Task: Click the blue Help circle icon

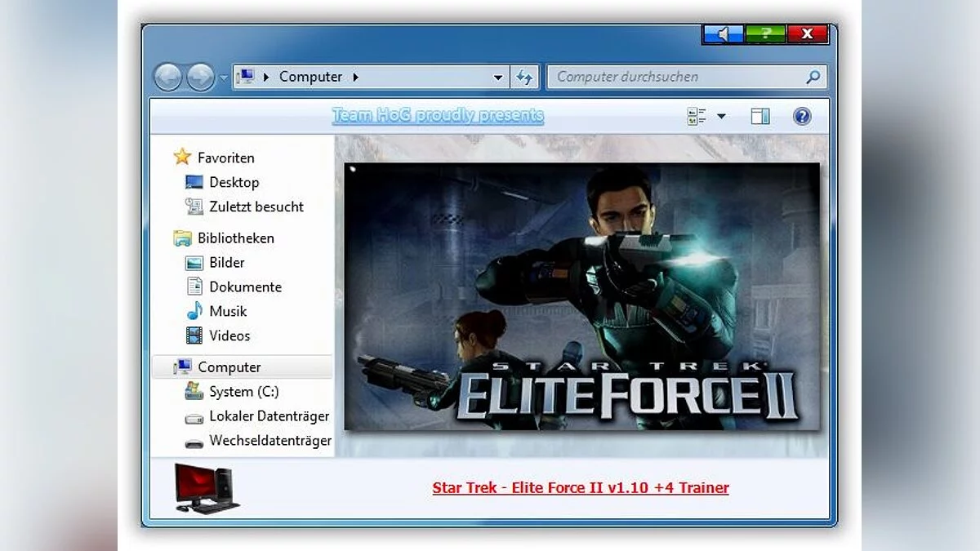Action: [801, 115]
